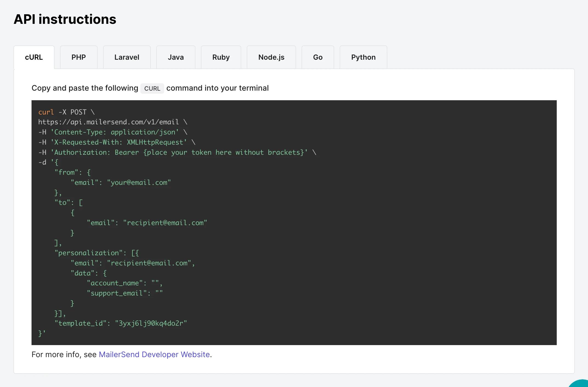Switch to the Ruby tab
The height and width of the screenshot is (387, 588).
pos(221,57)
